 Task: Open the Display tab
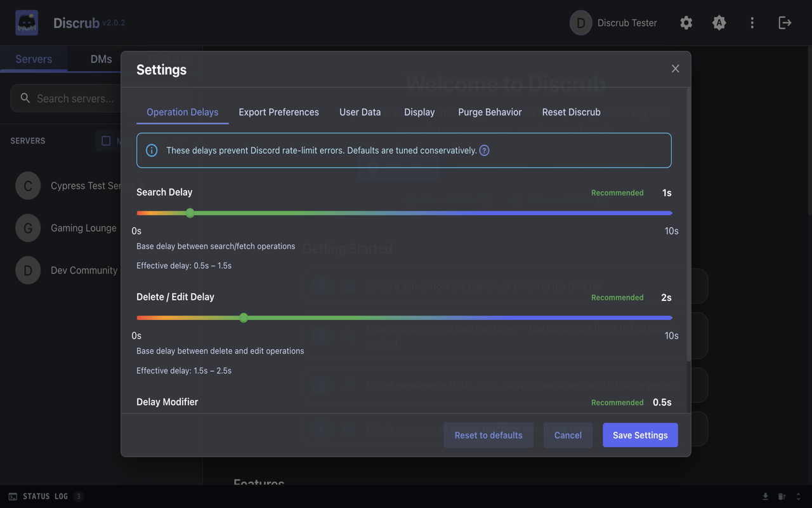point(419,112)
